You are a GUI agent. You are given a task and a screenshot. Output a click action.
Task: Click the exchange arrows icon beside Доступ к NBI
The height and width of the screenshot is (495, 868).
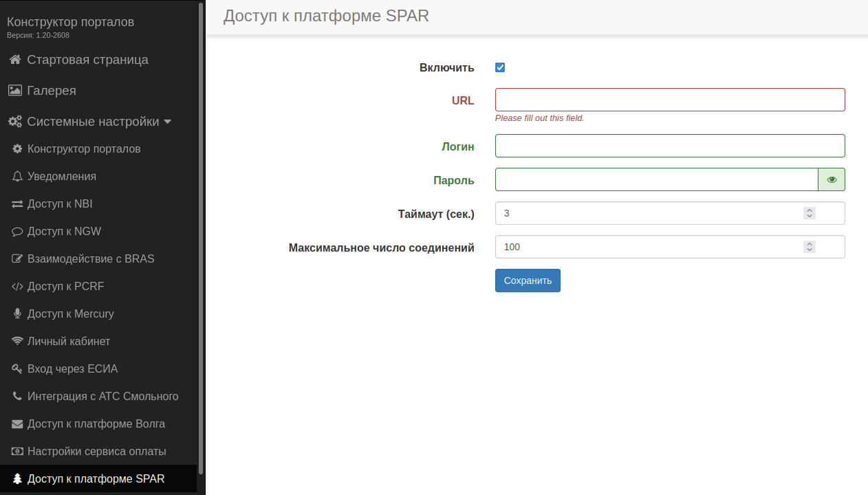(18, 203)
